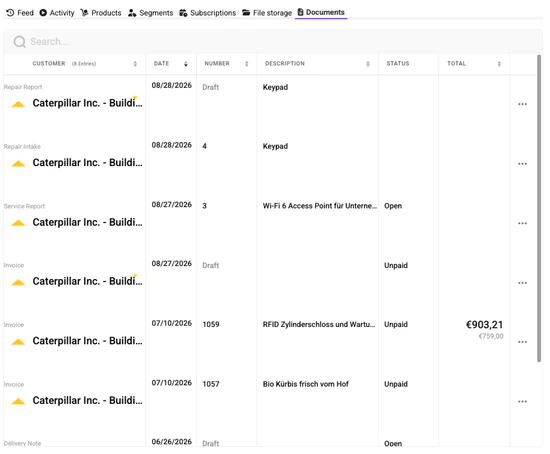Click the vertical table scrollbar

click(539, 208)
